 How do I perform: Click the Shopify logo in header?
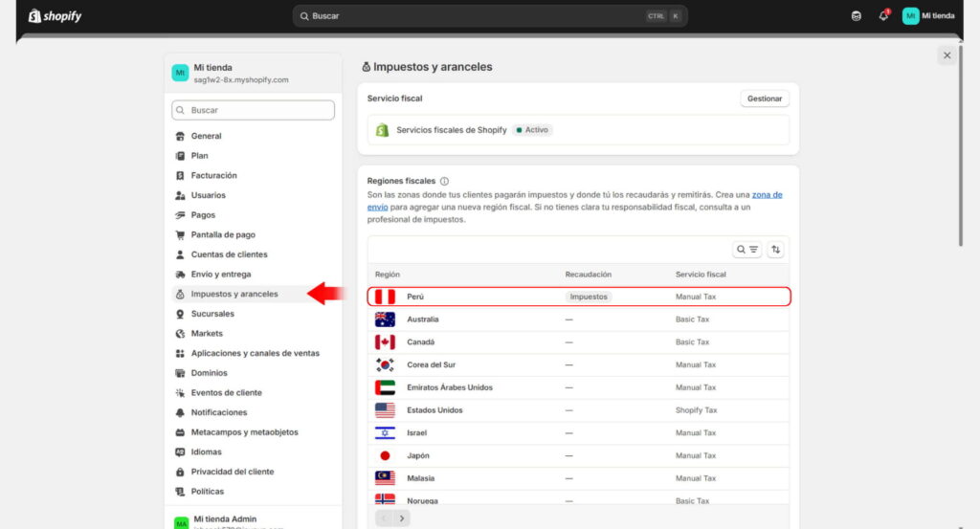[x=55, y=15]
